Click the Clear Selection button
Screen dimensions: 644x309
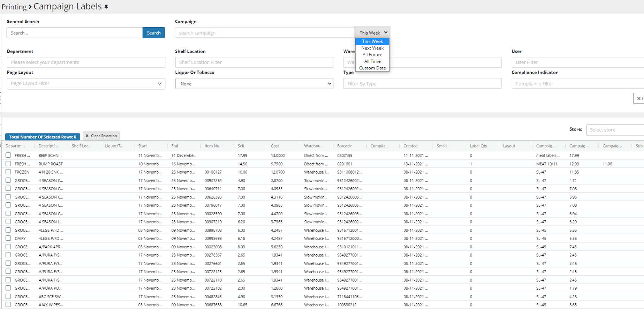[x=101, y=136]
